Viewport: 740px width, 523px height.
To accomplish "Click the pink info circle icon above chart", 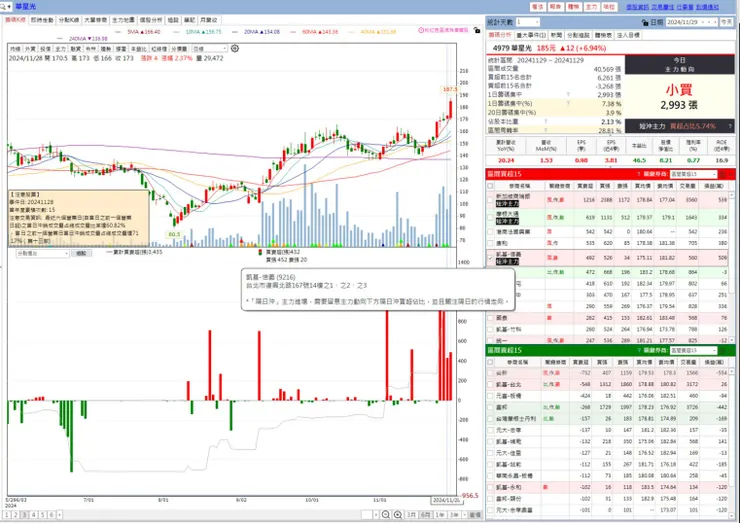I will coord(421,30).
